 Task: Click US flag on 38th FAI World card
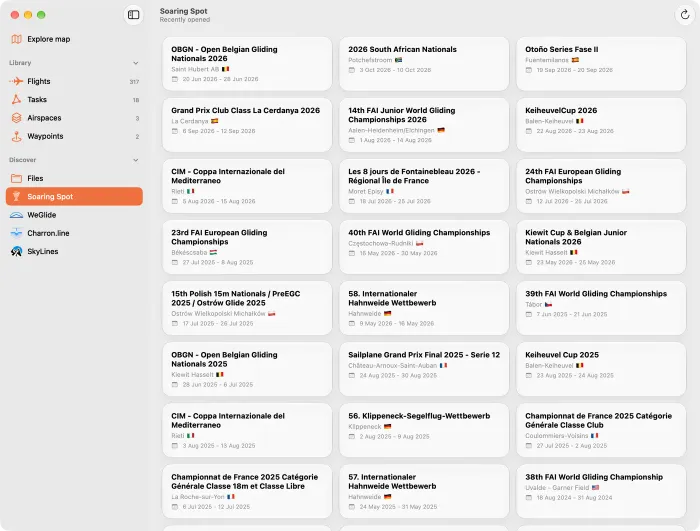(596, 488)
